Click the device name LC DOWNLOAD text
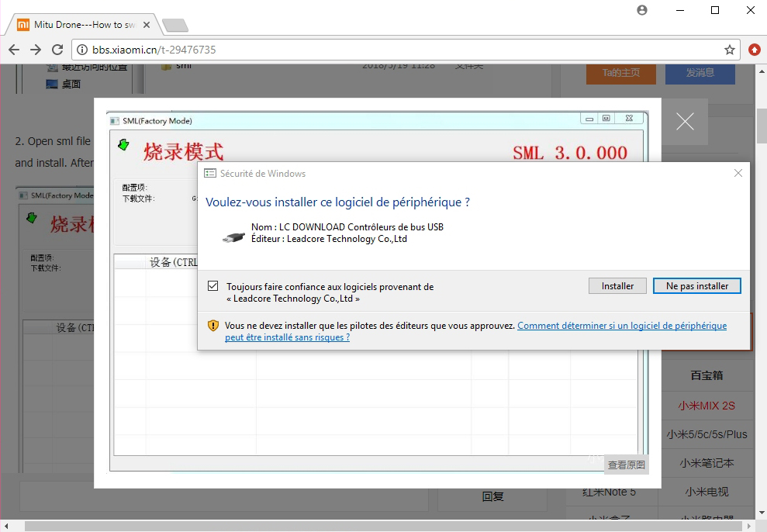767x532 pixels. pyautogui.click(x=347, y=227)
